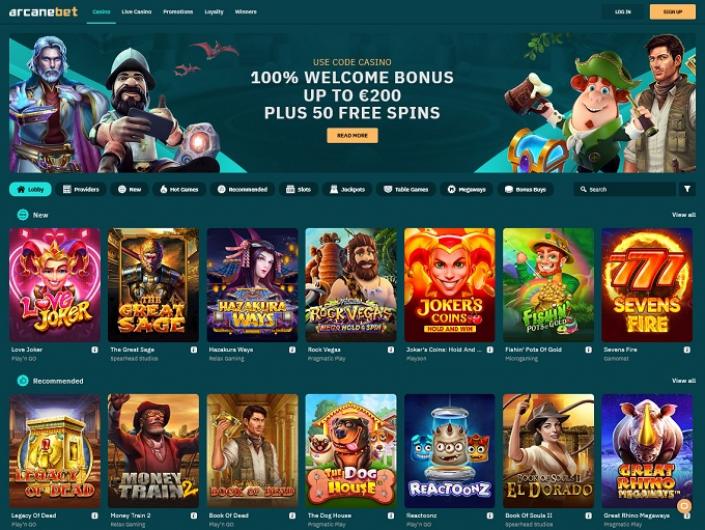The width and height of the screenshot is (705, 530).
Task: Click the Log In button
Action: pos(623,12)
